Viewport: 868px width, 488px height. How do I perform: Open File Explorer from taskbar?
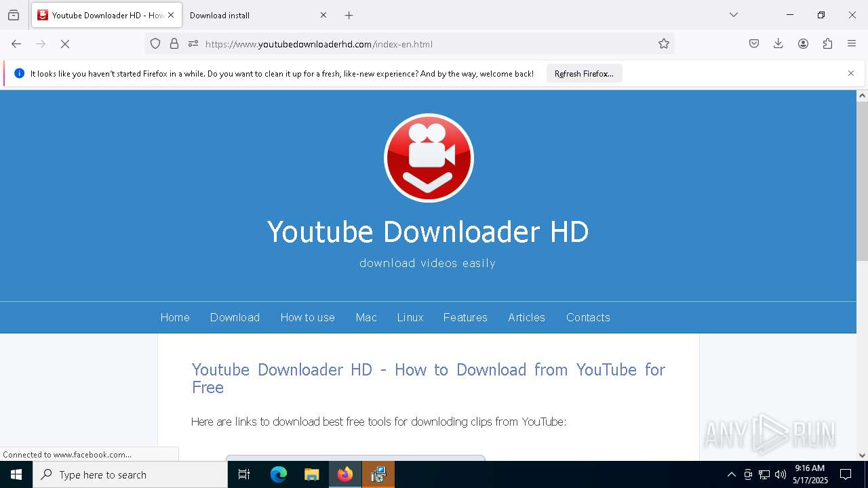[311, 474]
